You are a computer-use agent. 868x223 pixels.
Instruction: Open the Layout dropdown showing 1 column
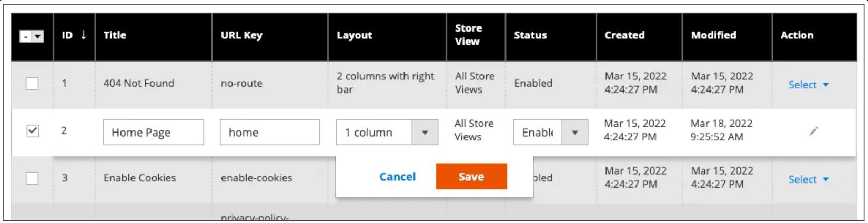pyautogui.click(x=387, y=133)
